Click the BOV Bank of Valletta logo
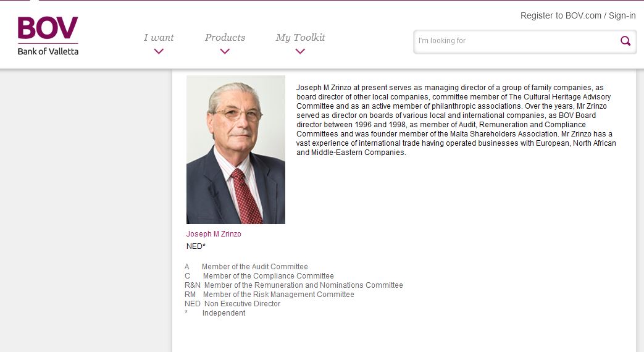 click(x=48, y=36)
